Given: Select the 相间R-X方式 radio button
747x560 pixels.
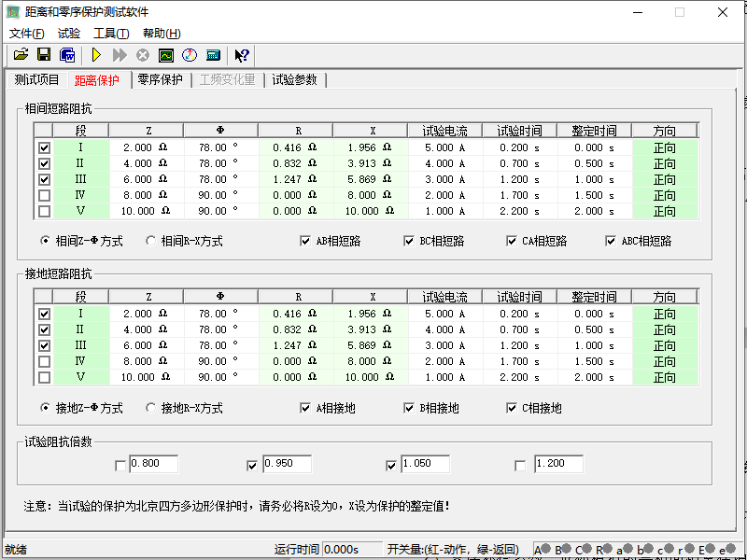Looking at the screenshot, I should [x=151, y=241].
